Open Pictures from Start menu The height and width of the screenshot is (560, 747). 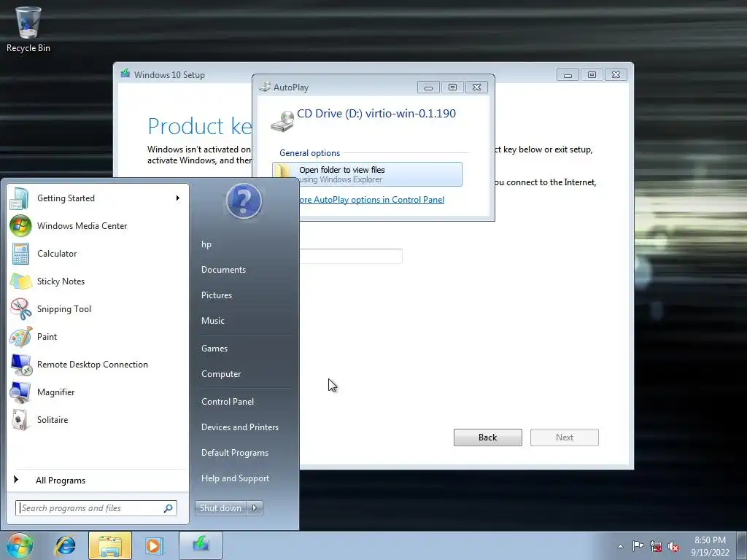217,295
